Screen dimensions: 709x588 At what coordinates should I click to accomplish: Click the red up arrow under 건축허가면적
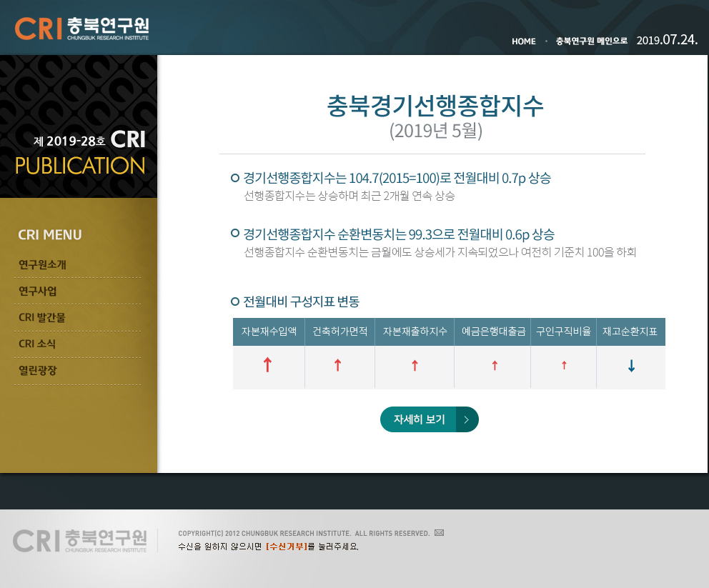[338, 365]
